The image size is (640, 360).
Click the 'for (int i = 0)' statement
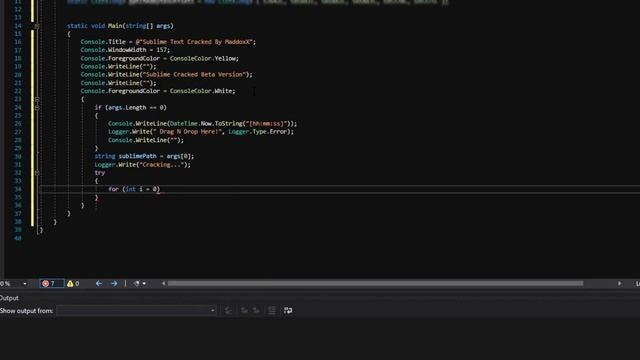(134, 189)
